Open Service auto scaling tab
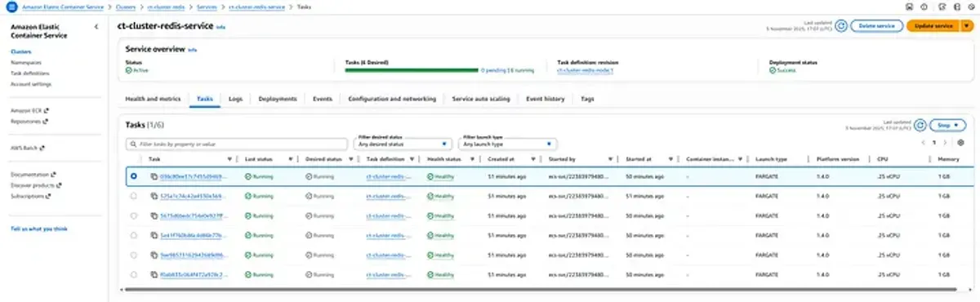The width and height of the screenshot is (980, 302). coord(481,99)
